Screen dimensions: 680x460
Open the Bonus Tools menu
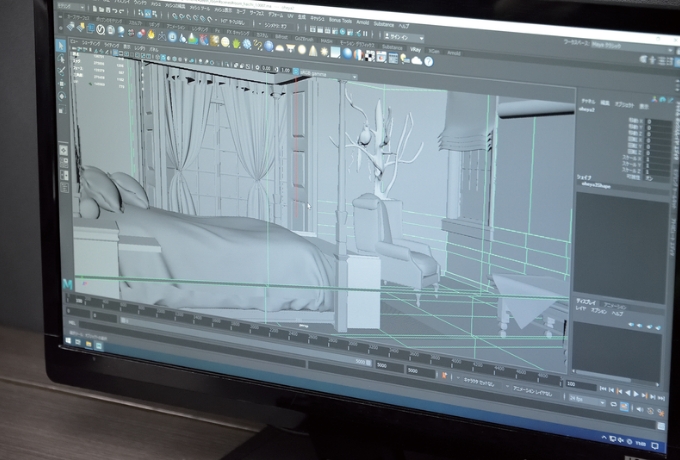click(340, 20)
